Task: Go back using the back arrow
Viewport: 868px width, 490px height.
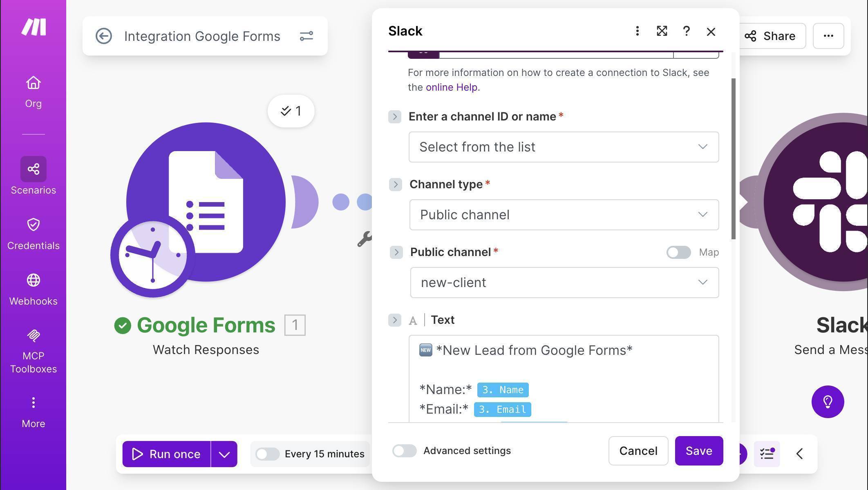Action: tap(104, 36)
